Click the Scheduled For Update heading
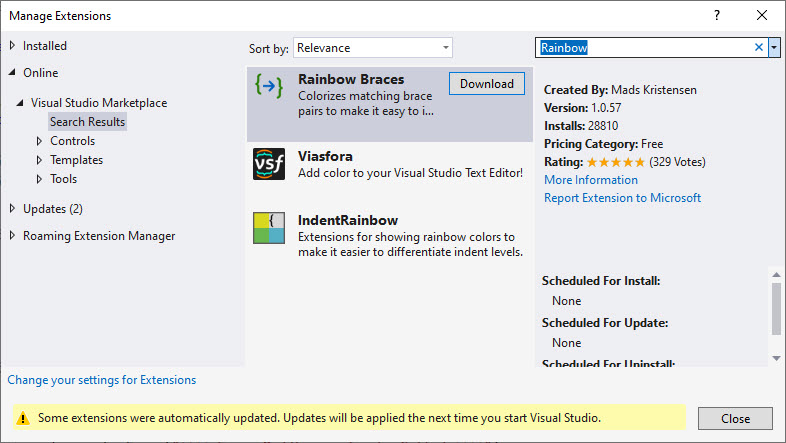Image resolution: width=786 pixels, height=443 pixels. coord(605,323)
